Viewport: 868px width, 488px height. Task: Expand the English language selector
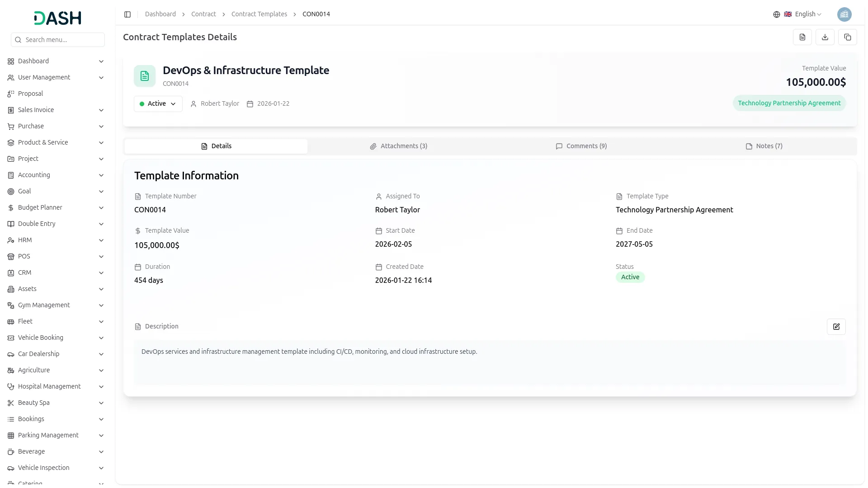tap(806, 14)
